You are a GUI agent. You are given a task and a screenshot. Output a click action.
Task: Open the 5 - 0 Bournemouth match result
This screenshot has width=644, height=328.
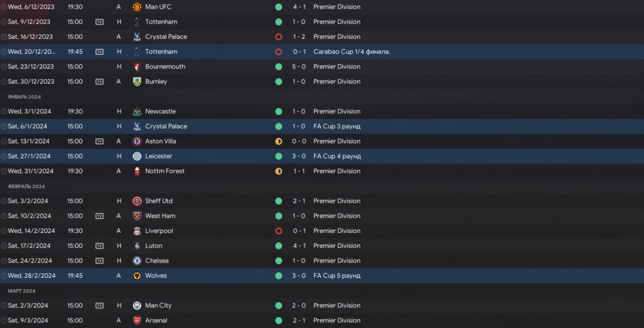pos(299,66)
